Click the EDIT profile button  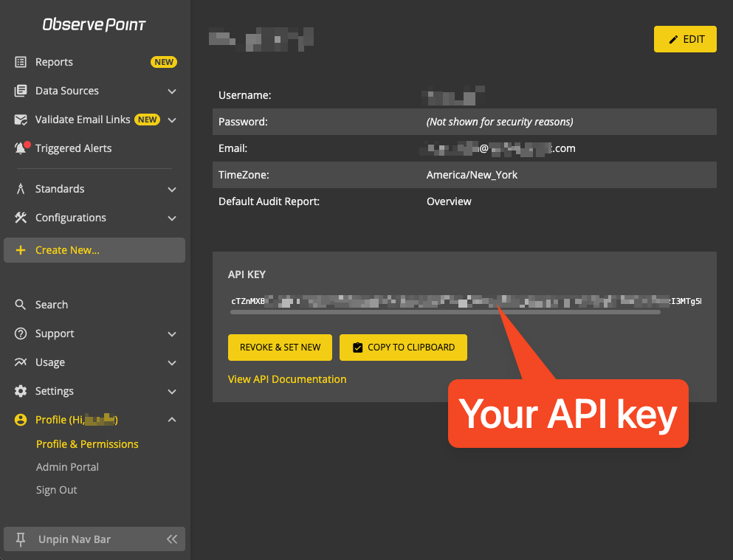(685, 39)
